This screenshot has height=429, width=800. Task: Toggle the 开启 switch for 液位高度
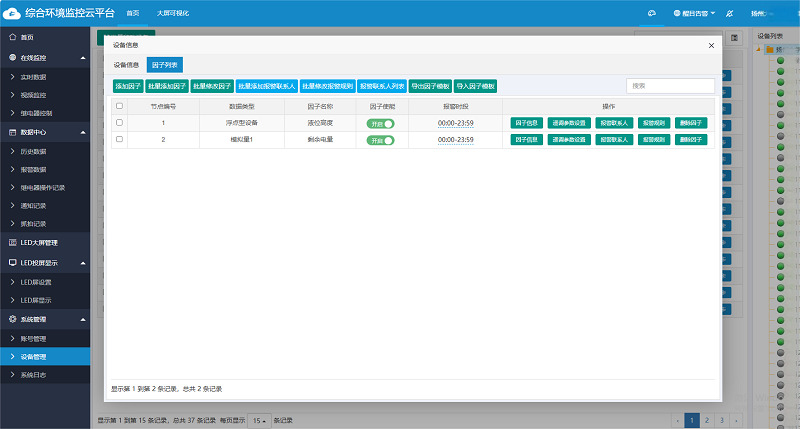380,123
